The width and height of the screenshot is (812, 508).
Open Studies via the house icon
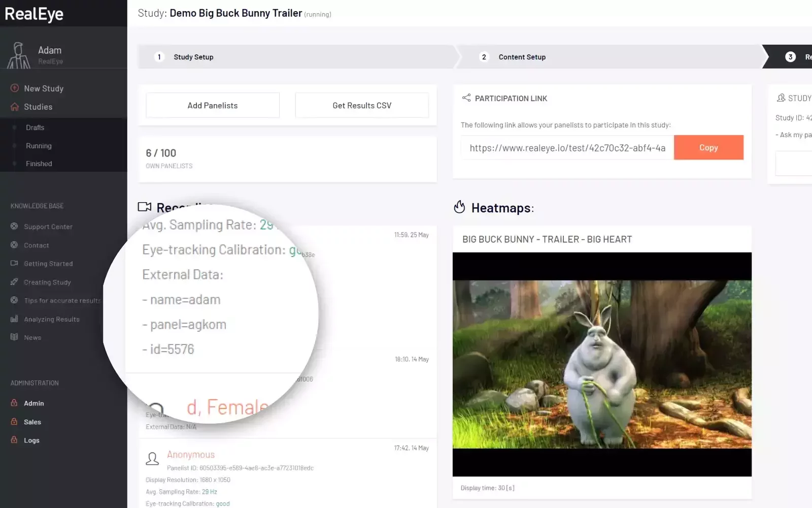pos(15,107)
